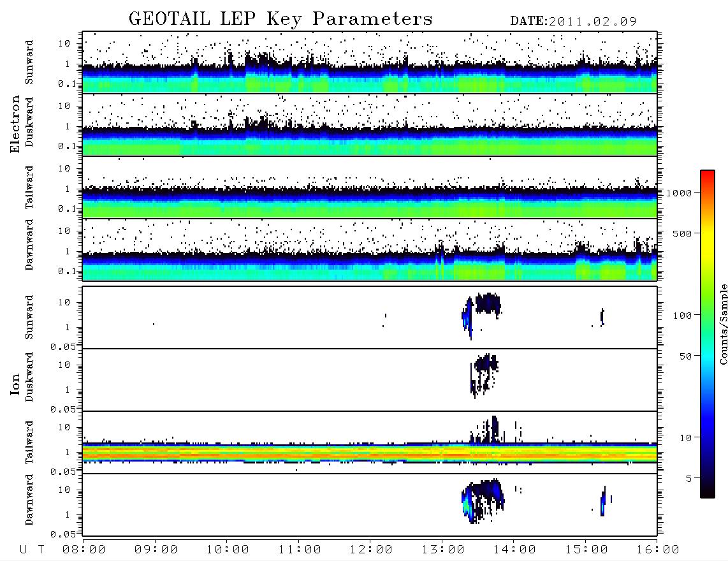Click the 50 colorbar tick label
Viewport: 728px width, 561px height.
(x=686, y=356)
